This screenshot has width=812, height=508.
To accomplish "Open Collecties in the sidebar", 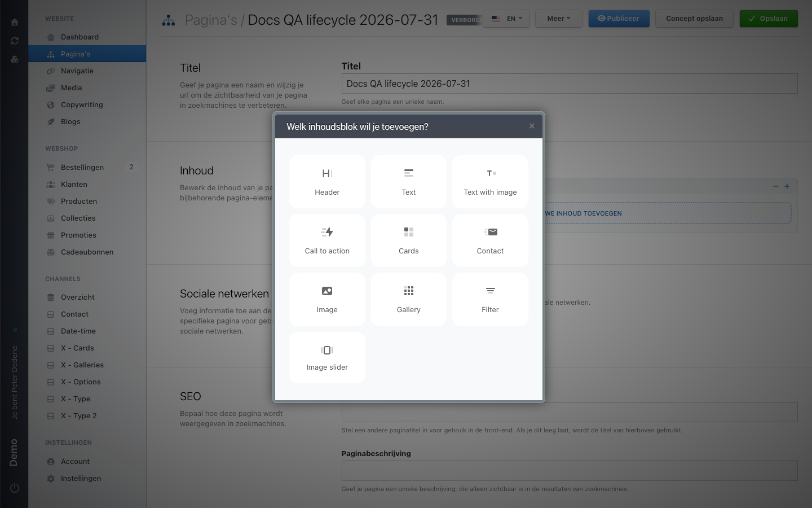I will (x=87, y=218).
